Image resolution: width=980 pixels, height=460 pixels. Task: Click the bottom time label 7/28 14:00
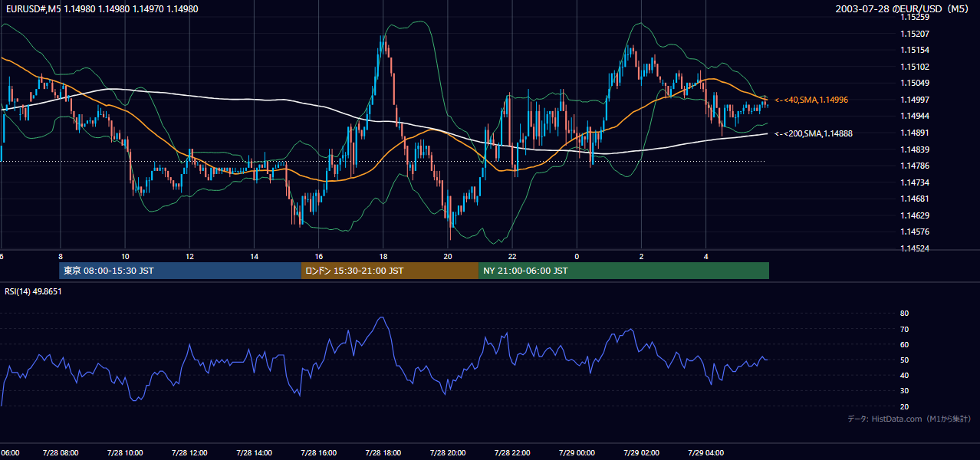(255, 453)
